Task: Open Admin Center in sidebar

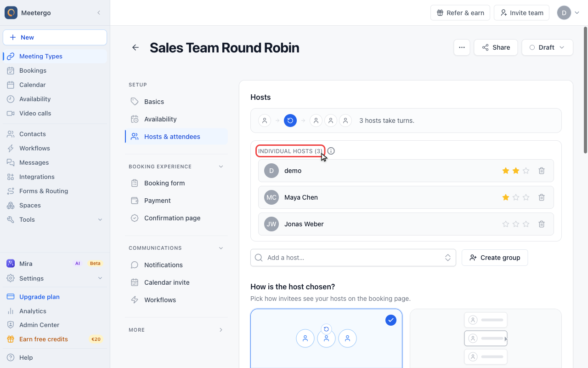Action: point(55,325)
